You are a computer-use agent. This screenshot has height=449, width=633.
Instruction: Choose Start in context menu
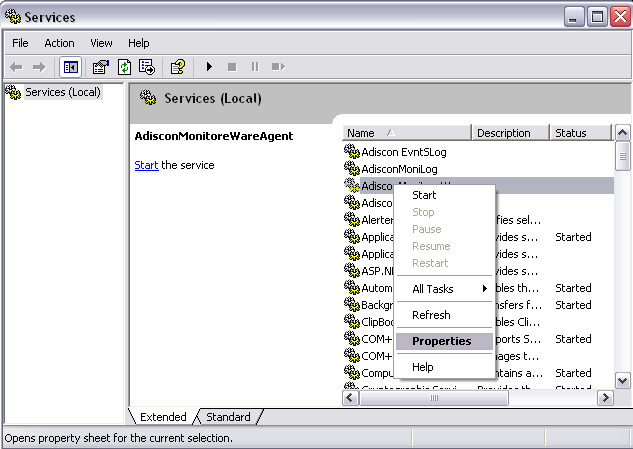click(x=444, y=195)
